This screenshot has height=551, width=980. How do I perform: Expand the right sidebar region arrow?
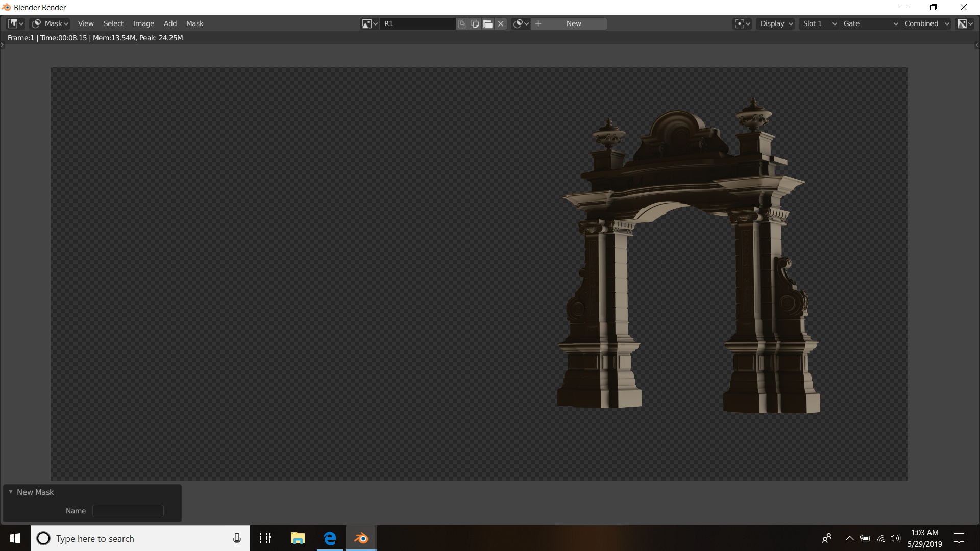coord(977,45)
